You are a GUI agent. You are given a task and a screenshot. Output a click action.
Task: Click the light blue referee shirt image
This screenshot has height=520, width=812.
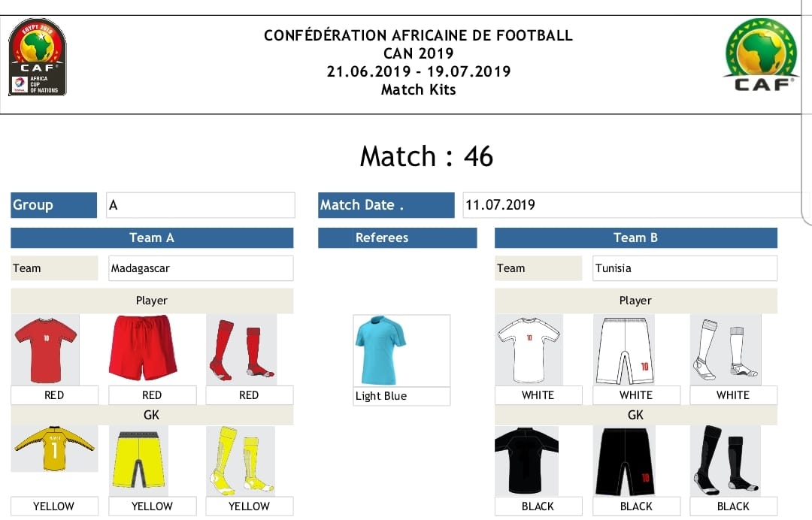(380, 350)
